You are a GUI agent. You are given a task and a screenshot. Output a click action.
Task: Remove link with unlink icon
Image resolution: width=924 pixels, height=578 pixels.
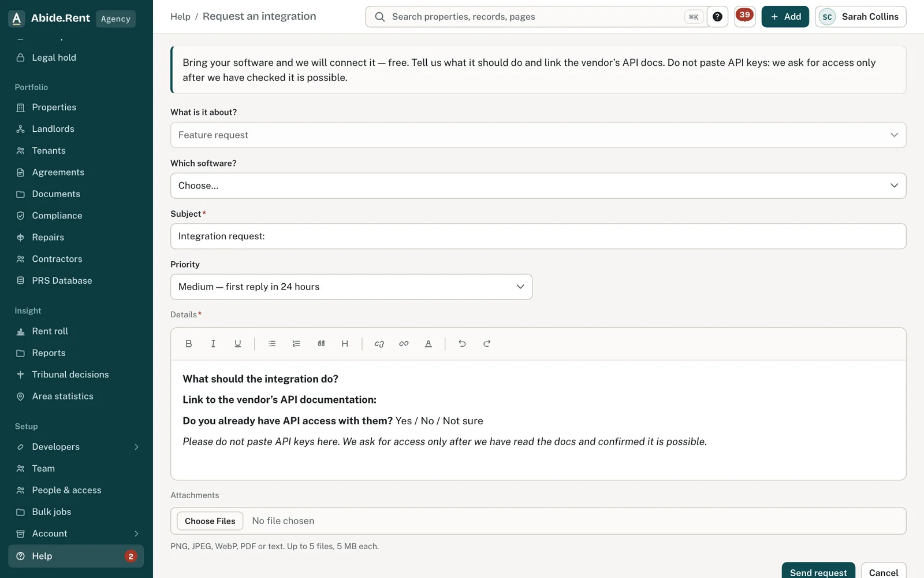[x=404, y=344]
